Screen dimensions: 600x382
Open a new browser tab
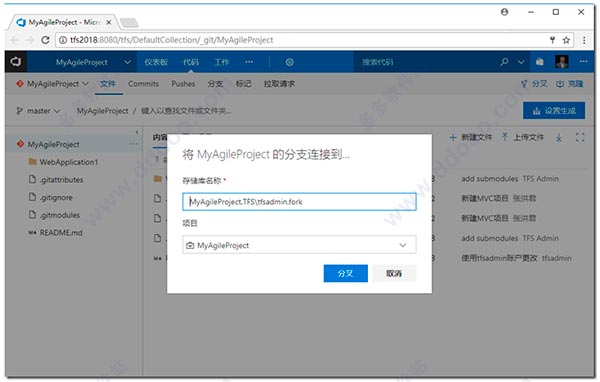tap(129, 23)
